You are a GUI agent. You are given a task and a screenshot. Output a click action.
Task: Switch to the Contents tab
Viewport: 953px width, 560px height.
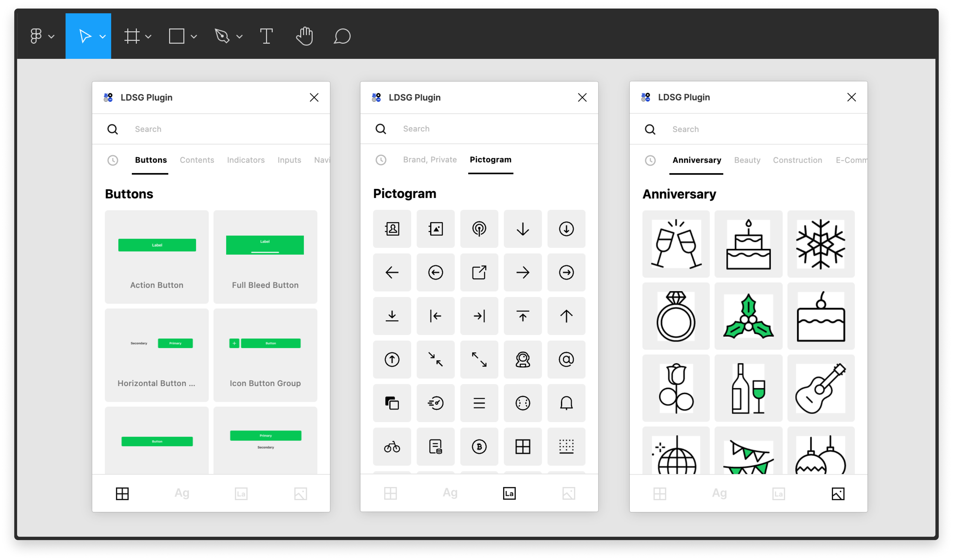coord(197,160)
